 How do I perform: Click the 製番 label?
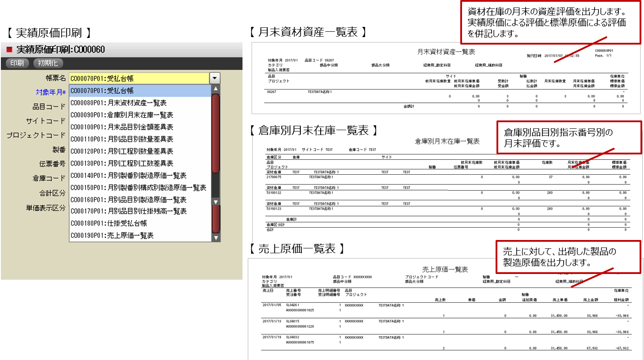[59, 150]
